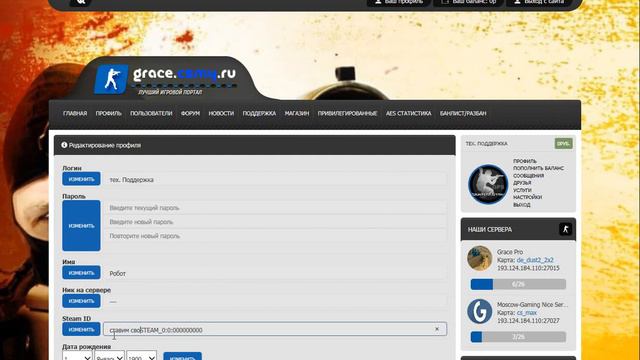Click inside the Steam ID input field
Screen dimensions: 640x360
pyautogui.click(x=275, y=329)
